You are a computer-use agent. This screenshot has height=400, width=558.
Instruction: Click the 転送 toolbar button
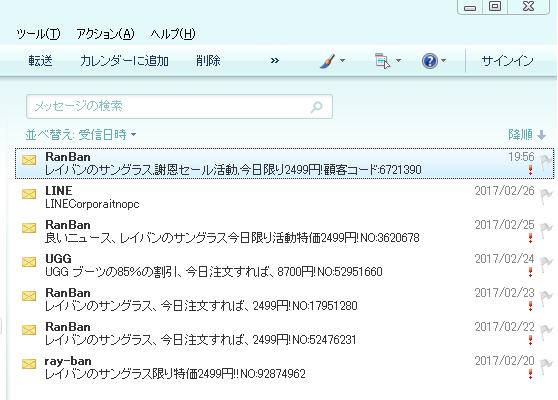point(41,61)
